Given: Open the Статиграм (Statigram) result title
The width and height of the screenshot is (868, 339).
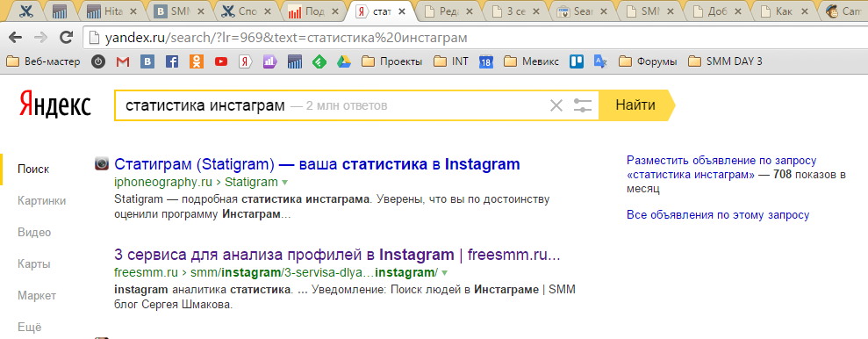Looking at the screenshot, I should pos(317,164).
